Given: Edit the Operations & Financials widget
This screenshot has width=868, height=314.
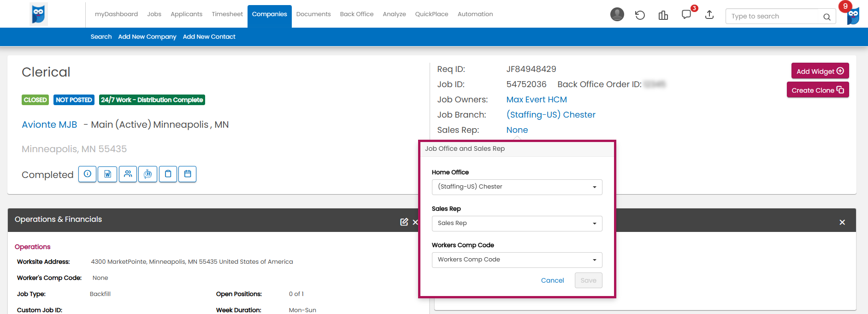Looking at the screenshot, I should [404, 222].
